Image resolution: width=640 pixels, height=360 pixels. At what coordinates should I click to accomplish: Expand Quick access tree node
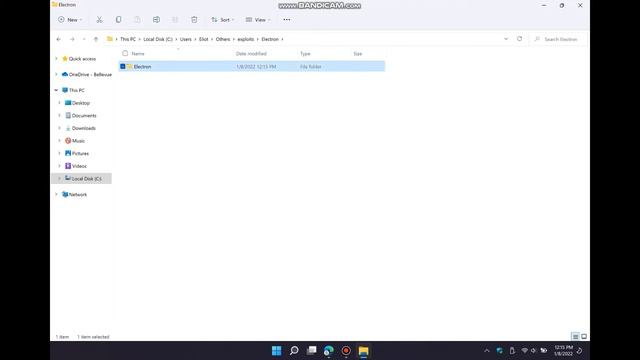coord(56,58)
